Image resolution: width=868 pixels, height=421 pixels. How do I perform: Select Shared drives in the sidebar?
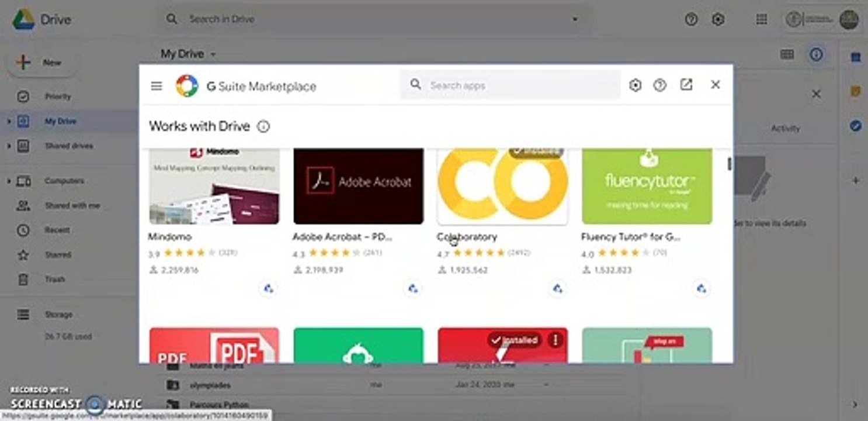pos(68,146)
